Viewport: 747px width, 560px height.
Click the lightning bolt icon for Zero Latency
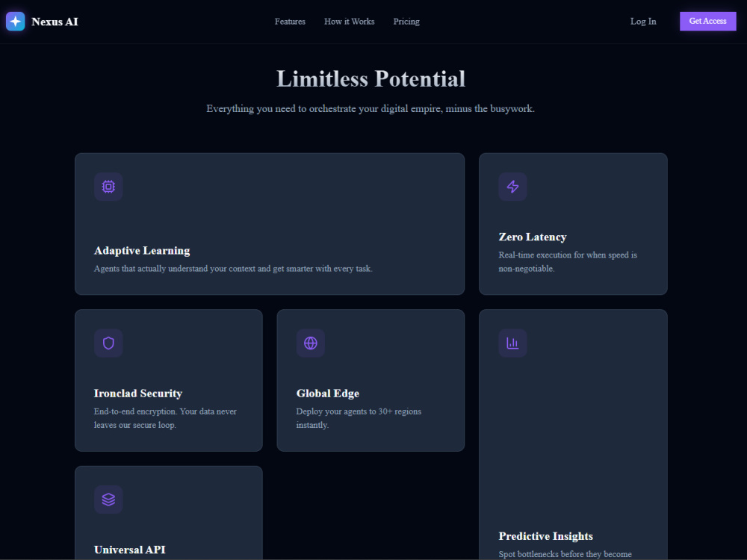click(512, 187)
